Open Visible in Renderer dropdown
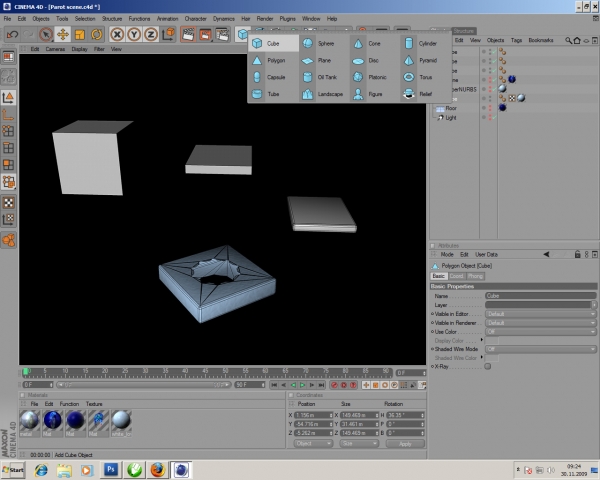The image size is (600, 480). click(541, 323)
